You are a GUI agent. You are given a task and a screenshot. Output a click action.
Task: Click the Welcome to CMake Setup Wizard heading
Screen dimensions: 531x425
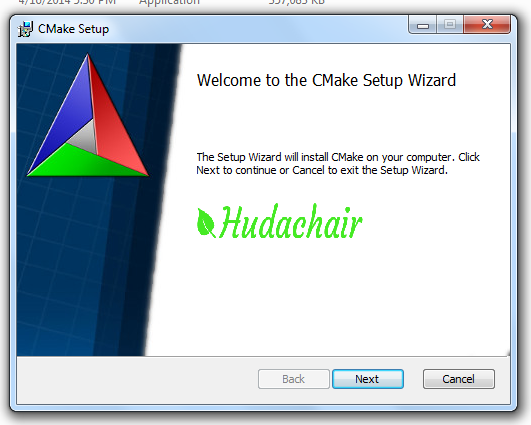pyautogui.click(x=326, y=81)
